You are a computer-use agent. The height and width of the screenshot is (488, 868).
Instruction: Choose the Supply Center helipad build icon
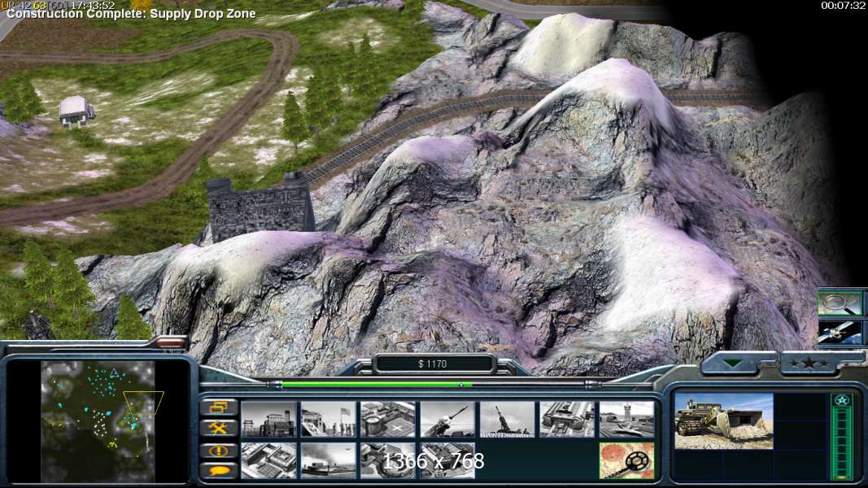(x=388, y=419)
